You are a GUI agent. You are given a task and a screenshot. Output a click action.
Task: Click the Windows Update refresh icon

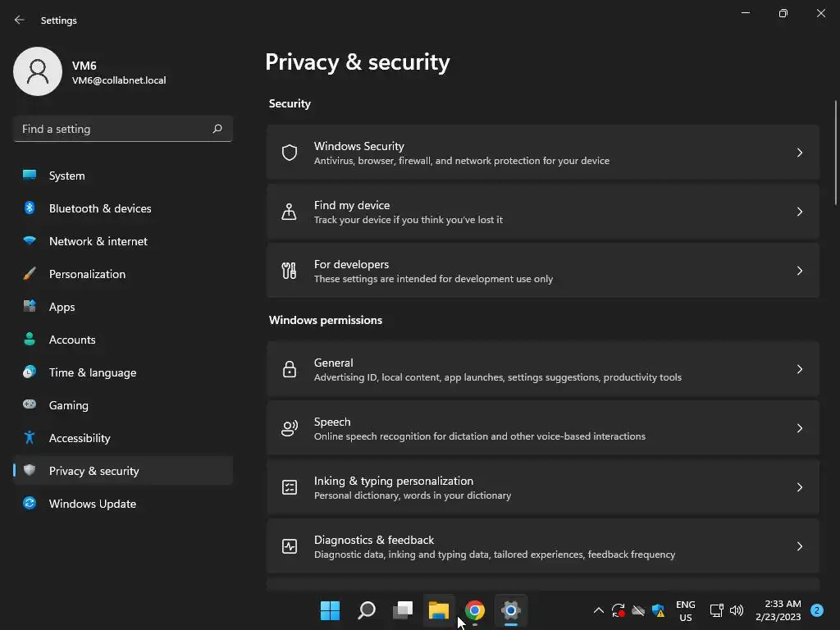[30, 503]
